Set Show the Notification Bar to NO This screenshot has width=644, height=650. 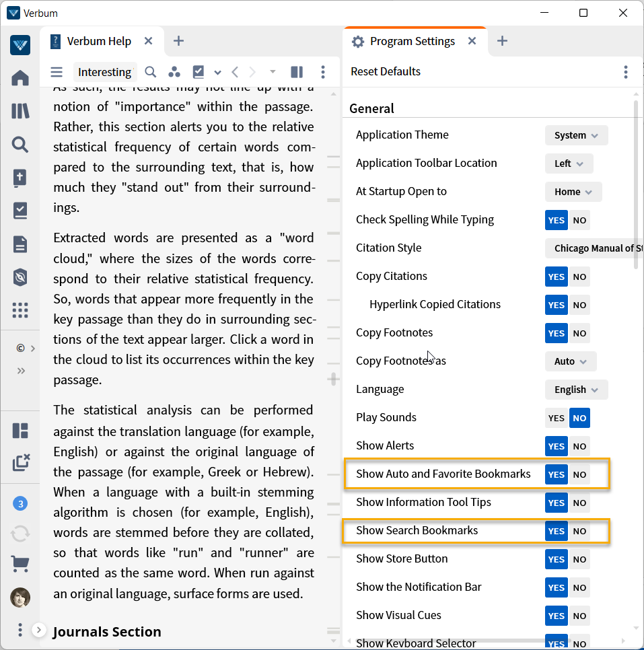(x=579, y=587)
